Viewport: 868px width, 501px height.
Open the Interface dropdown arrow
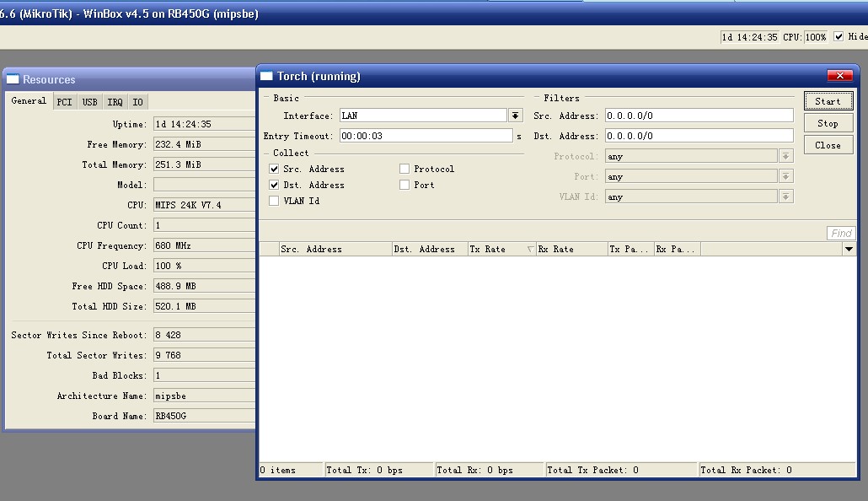coord(516,116)
